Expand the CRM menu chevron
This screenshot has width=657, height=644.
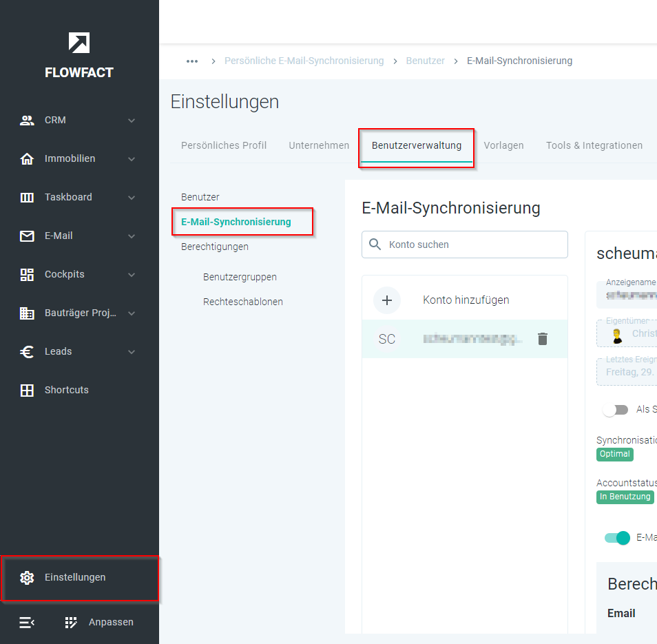132,121
